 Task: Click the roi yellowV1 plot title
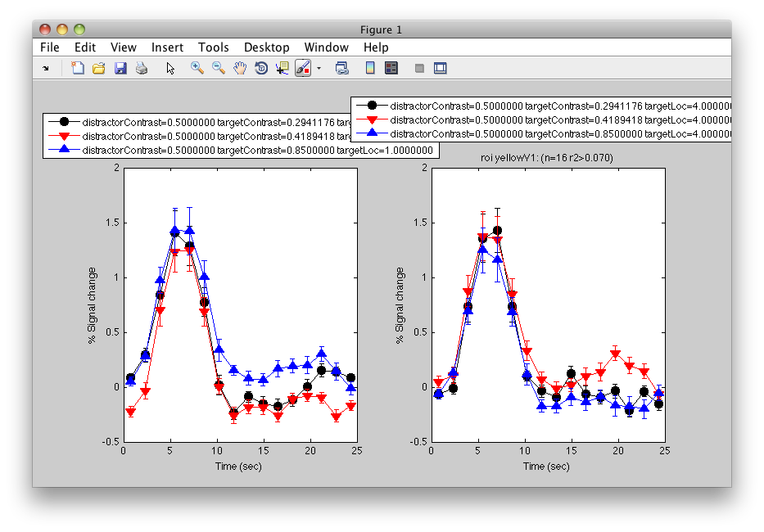point(546,157)
